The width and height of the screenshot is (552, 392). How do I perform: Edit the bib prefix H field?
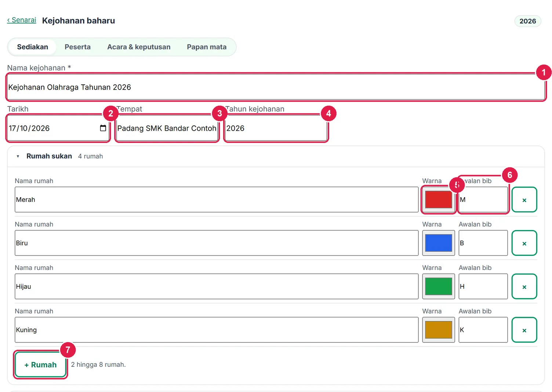click(483, 286)
